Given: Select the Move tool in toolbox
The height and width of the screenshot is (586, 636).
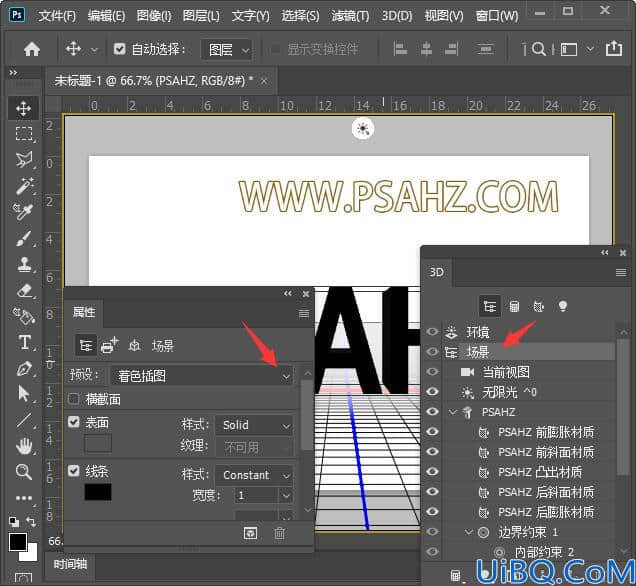Looking at the screenshot, I should click(x=24, y=108).
